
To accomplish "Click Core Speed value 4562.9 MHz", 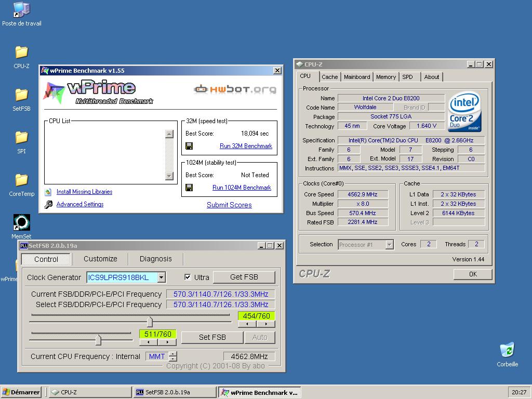I will (x=362, y=194).
